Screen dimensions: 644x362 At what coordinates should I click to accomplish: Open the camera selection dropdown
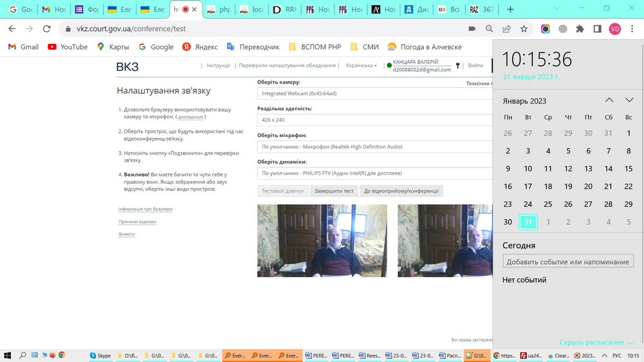click(375, 93)
